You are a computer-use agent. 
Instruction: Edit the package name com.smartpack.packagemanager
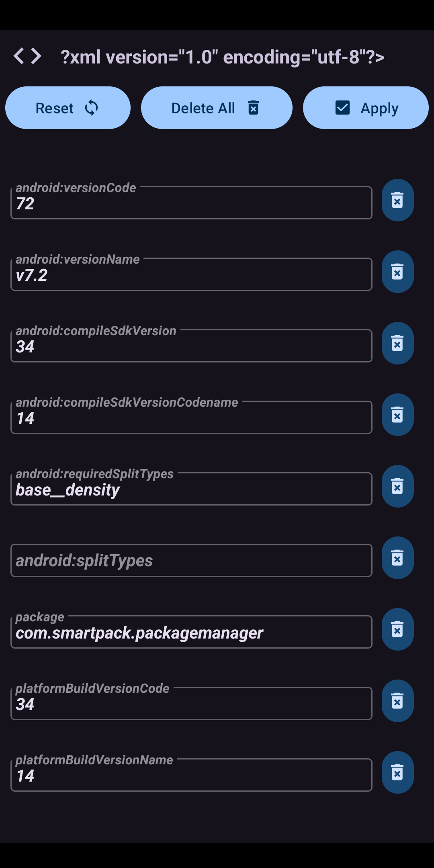click(x=191, y=633)
